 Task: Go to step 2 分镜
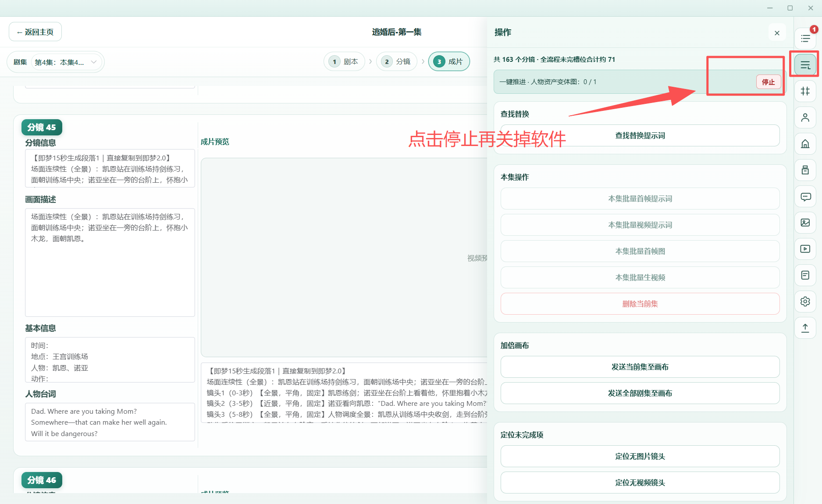[397, 61]
